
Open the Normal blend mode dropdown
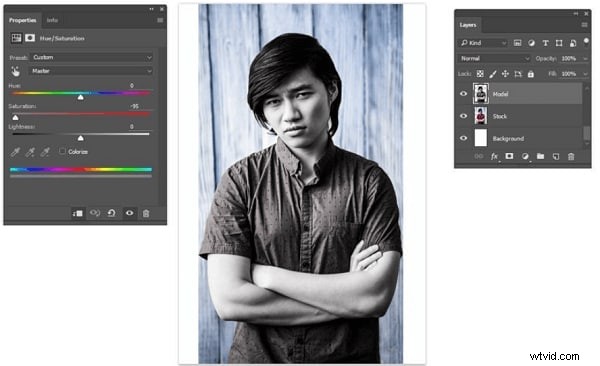coord(494,59)
